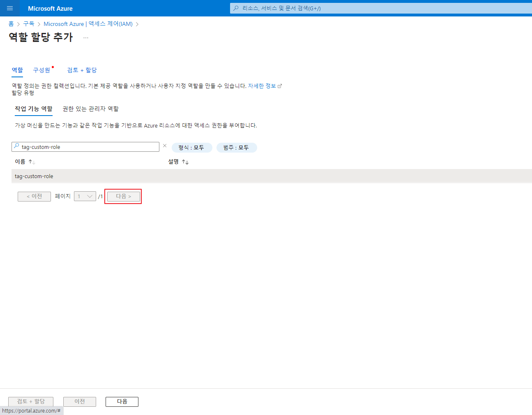Screen dimensions: 532x415
Task: Open the page number dropdown
Action: click(85, 197)
